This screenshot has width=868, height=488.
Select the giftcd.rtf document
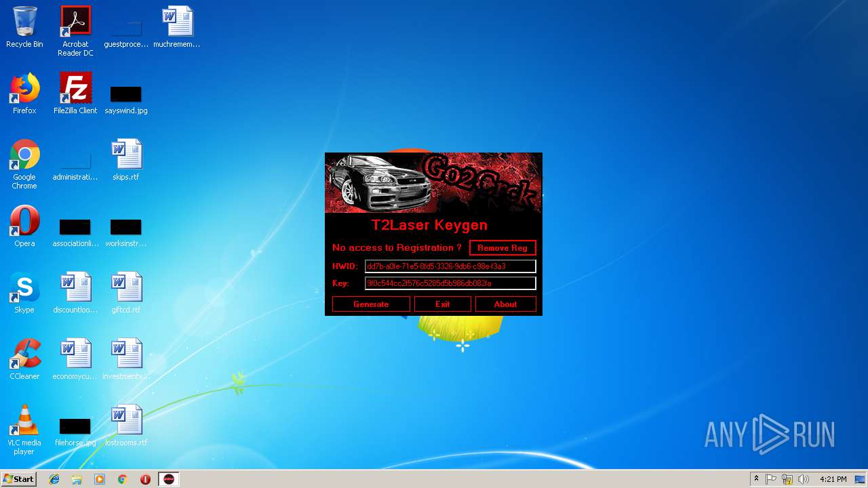(x=126, y=293)
